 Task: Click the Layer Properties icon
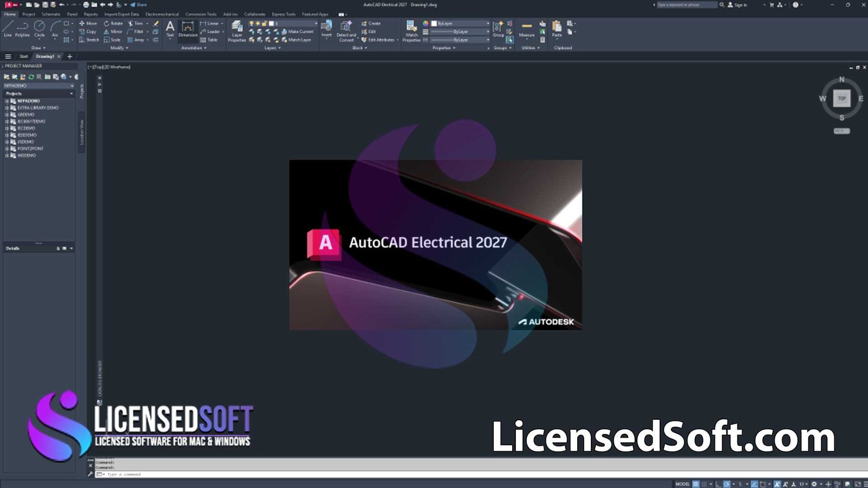tap(237, 30)
